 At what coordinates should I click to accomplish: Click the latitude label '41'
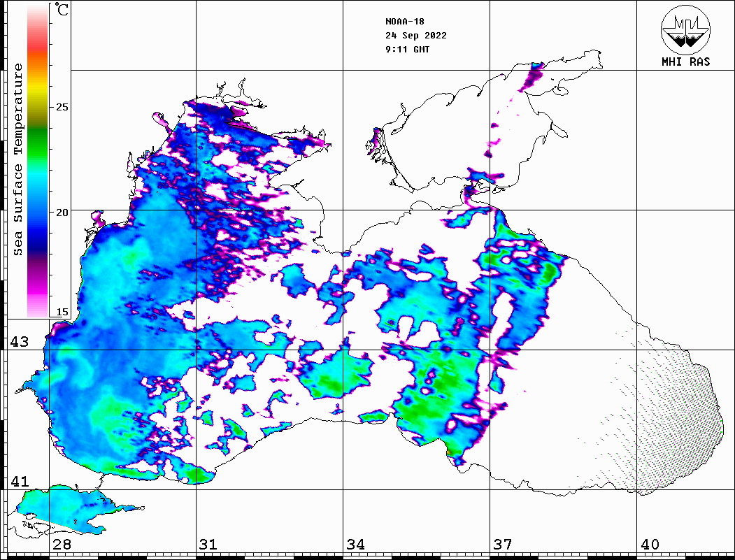[19, 481]
